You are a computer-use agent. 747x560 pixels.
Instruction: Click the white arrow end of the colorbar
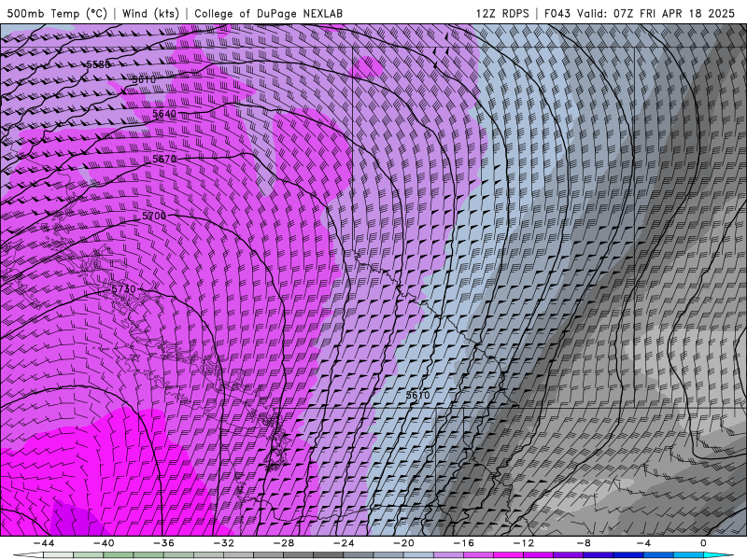[28, 555]
